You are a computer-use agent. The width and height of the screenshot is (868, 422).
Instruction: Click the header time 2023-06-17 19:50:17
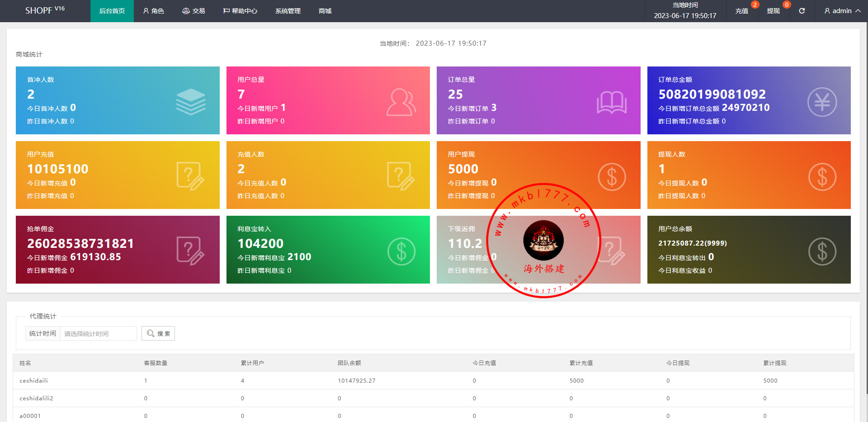(x=685, y=15)
